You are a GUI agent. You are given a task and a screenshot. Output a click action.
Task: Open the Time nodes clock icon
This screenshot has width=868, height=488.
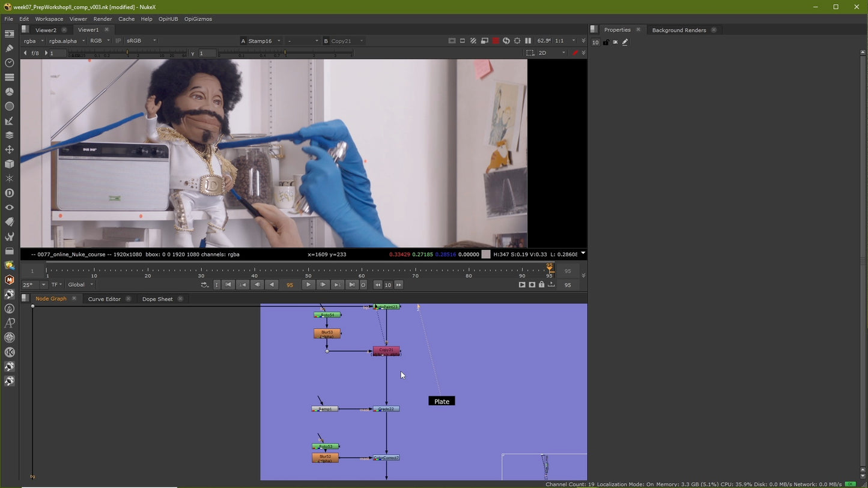[9, 63]
